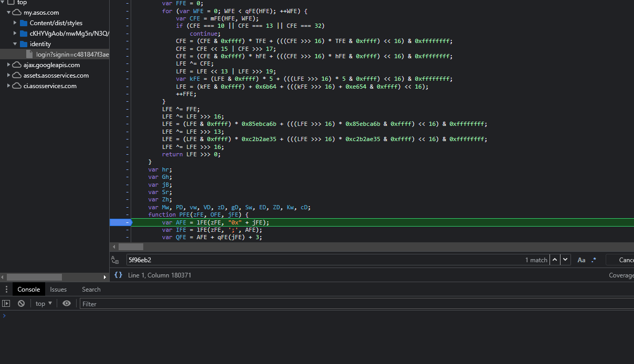The image size is (634, 364).
Task: Click the top frame page icon
Action: [x=11, y=3]
